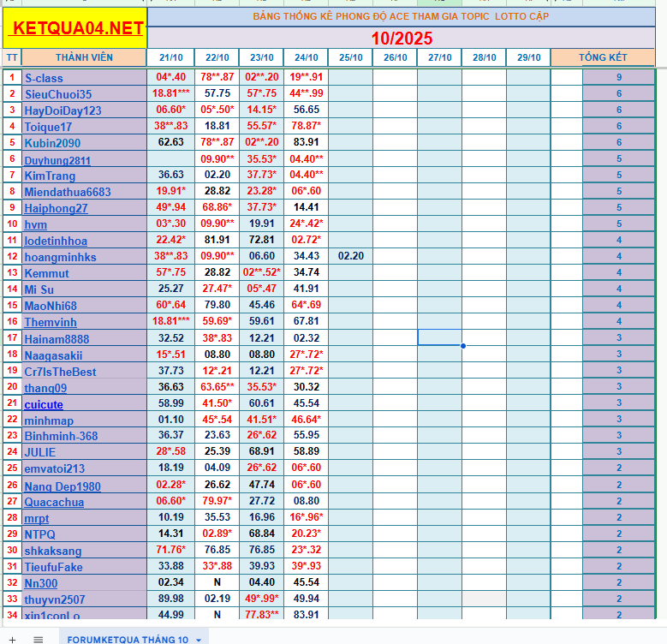
Task: Open the FORUMKETQUA THÁNG 10 tab dropdown arrow
Action: click(199, 640)
